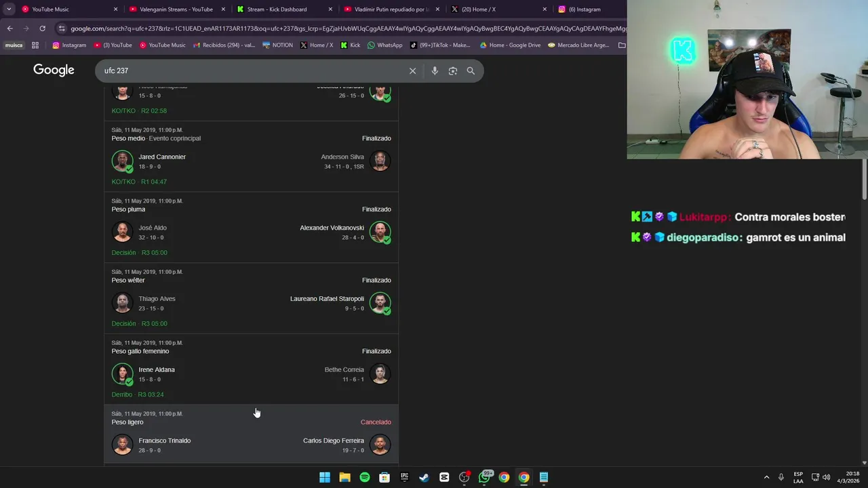The width and height of the screenshot is (868, 488).
Task: Open WhatsApp taskbar icon with 99+ badge
Action: (x=484, y=477)
